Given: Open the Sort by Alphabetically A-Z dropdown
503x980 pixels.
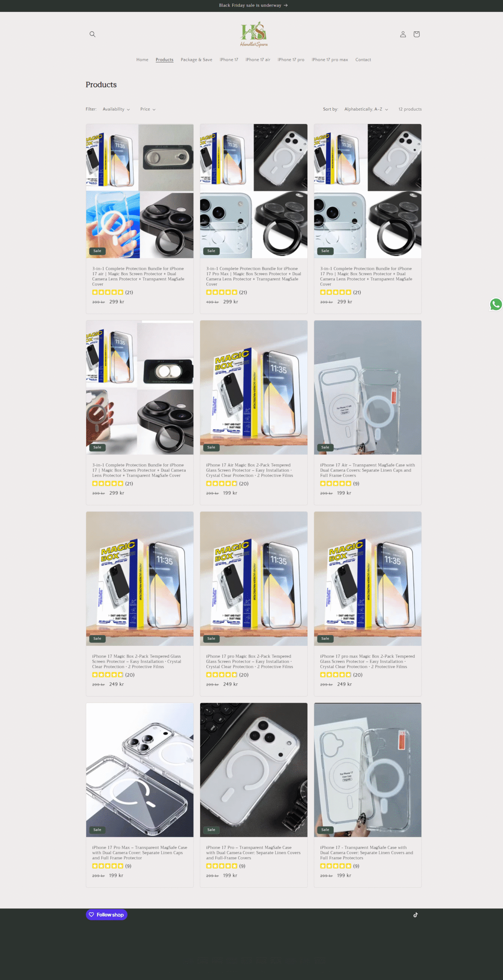Looking at the screenshot, I should pyautogui.click(x=366, y=109).
